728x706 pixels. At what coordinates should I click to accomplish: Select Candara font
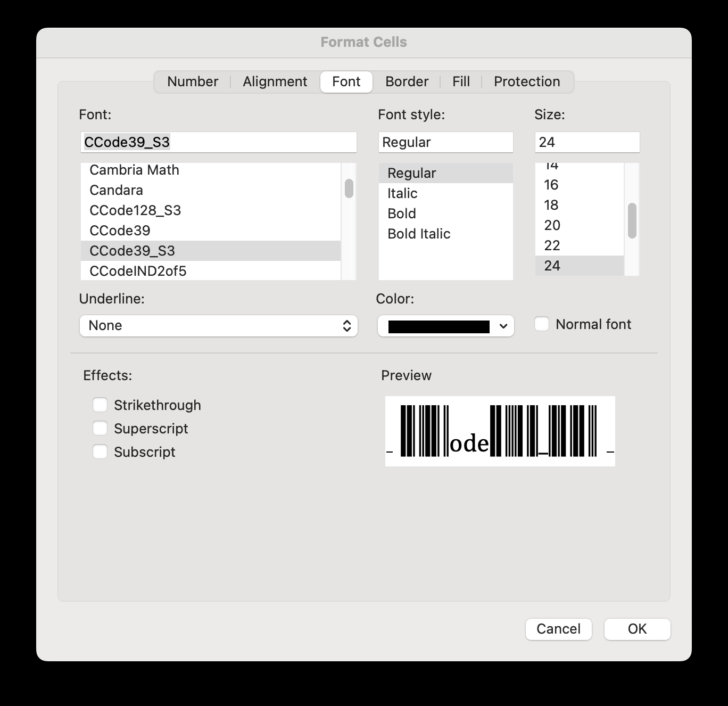pyautogui.click(x=211, y=190)
